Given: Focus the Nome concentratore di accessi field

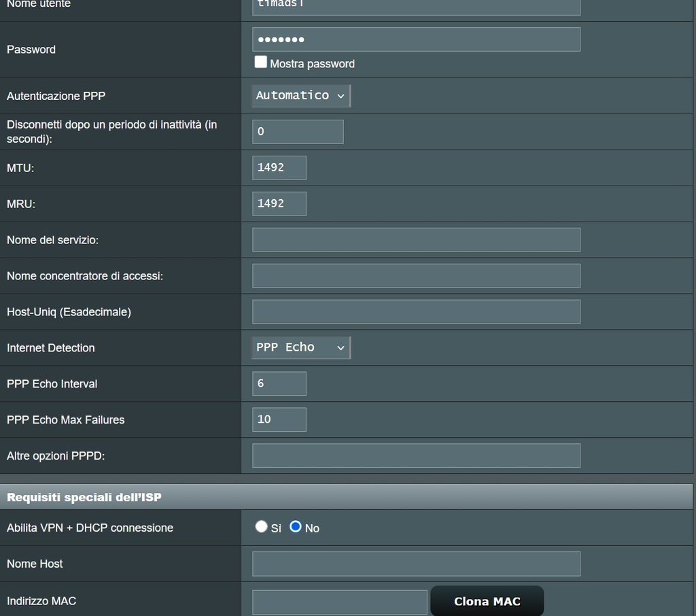Looking at the screenshot, I should [x=416, y=276].
